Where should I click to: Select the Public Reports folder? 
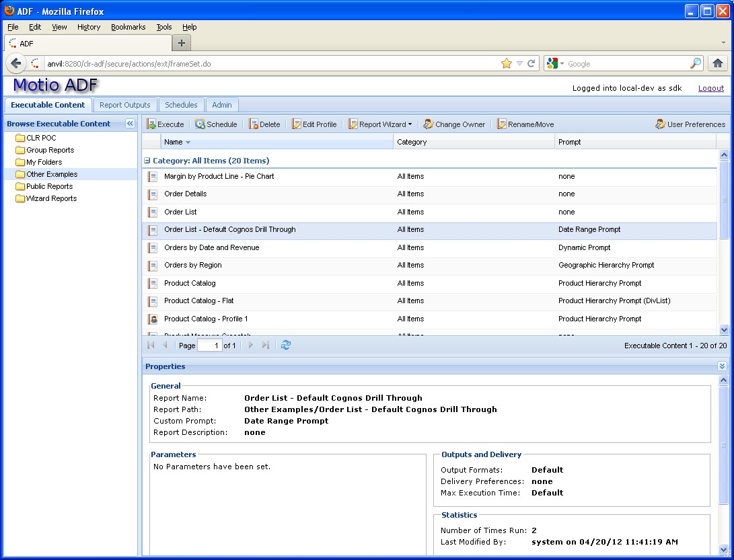(50, 186)
